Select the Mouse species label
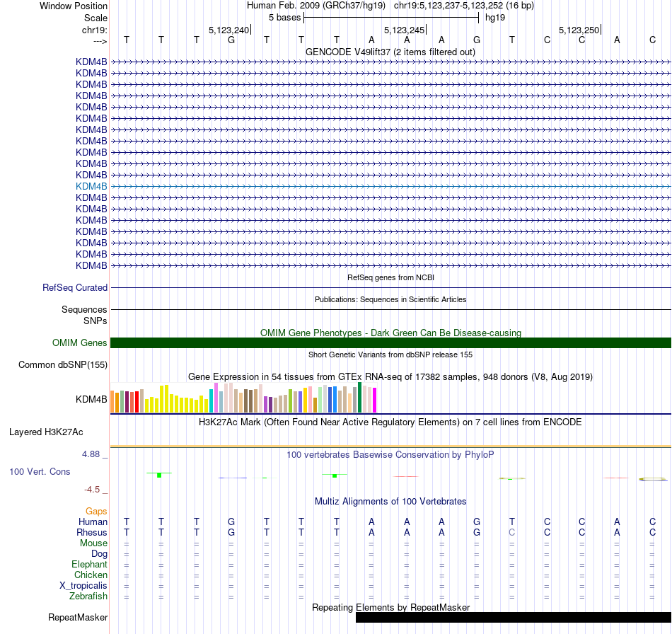This screenshot has height=634, width=672. [x=93, y=543]
